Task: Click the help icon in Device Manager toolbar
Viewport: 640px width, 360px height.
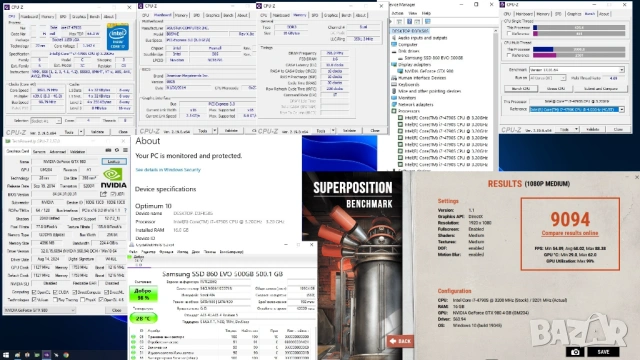Action: coord(409,21)
